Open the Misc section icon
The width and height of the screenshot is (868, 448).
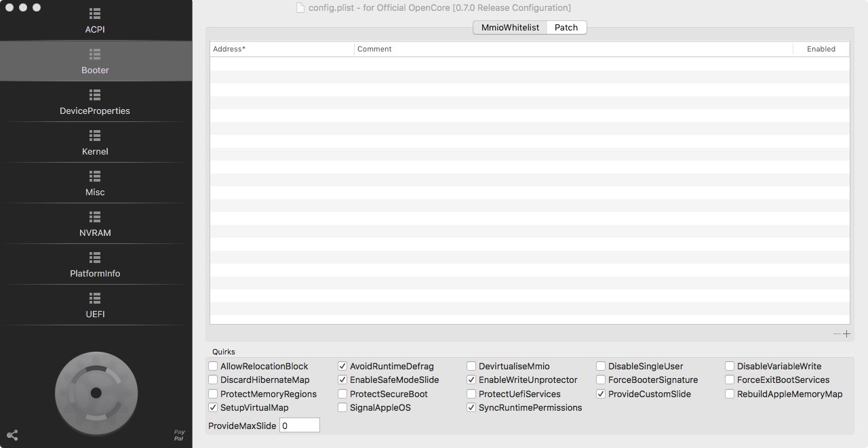(95, 176)
